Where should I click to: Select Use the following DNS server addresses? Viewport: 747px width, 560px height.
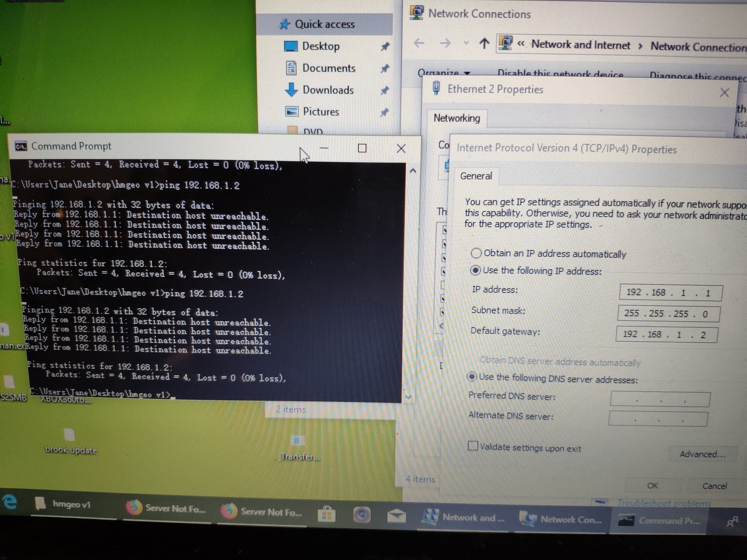[x=472, y=377]
